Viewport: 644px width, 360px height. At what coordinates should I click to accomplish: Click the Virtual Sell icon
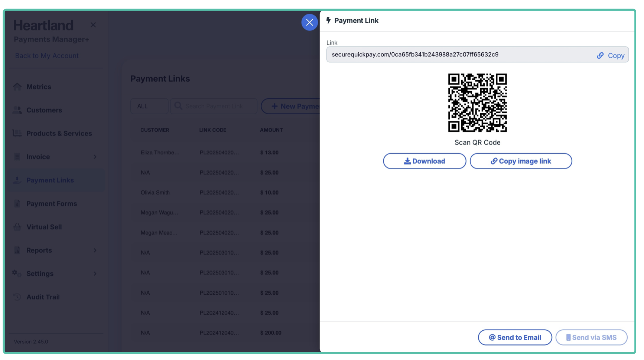tap(17, 227)
